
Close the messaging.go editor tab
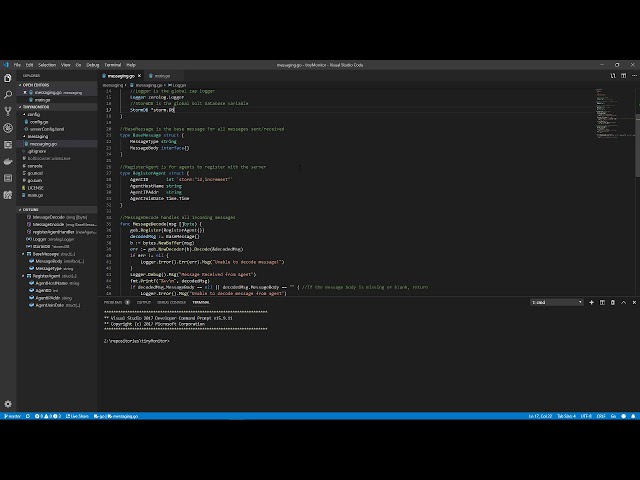(x=139, y=76)
